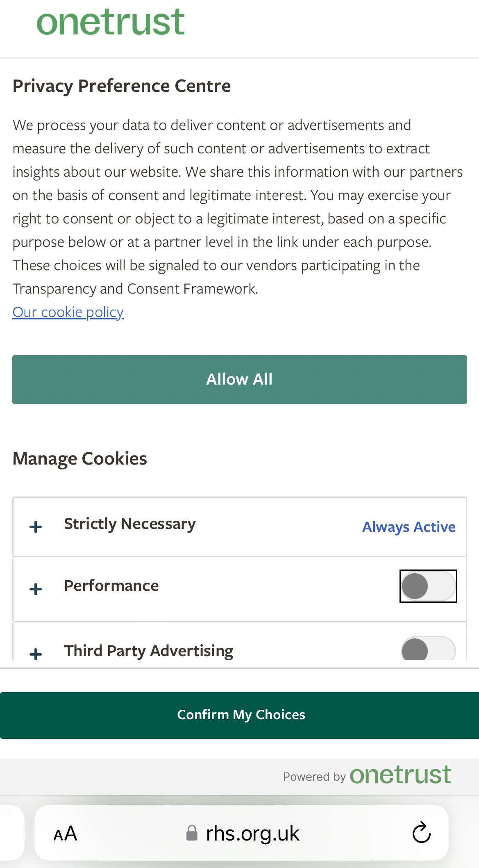
Task: Click the onetrust logo at the top
Action: coord(111,22)
